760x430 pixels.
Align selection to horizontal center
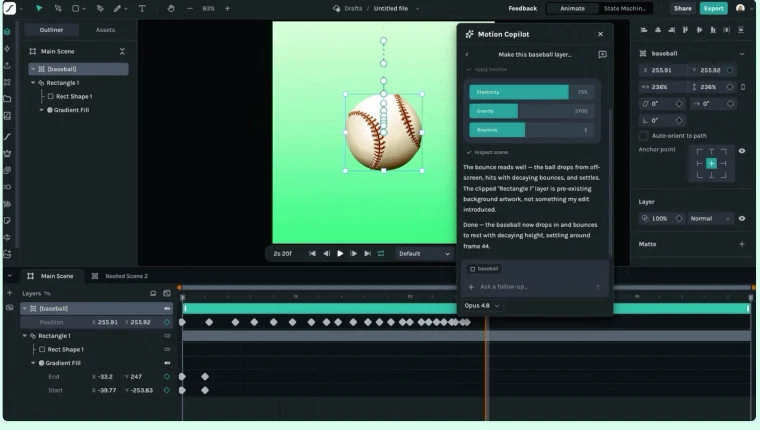point(658,30)
